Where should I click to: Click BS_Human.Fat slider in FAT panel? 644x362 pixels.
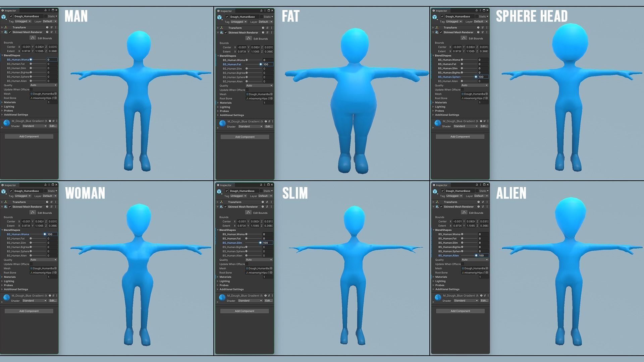pyautogui.click(x=254, y=64)
